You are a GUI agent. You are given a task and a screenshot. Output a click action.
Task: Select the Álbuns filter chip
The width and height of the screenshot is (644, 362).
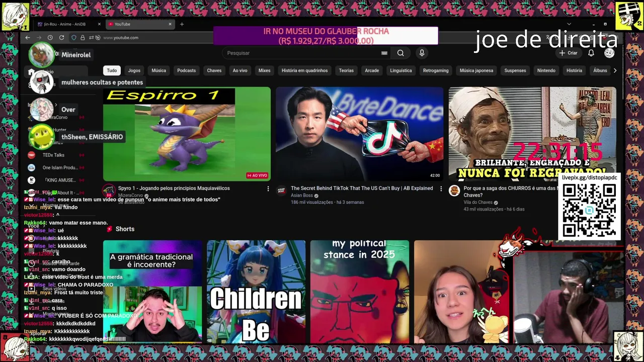[x=600, y=70]
